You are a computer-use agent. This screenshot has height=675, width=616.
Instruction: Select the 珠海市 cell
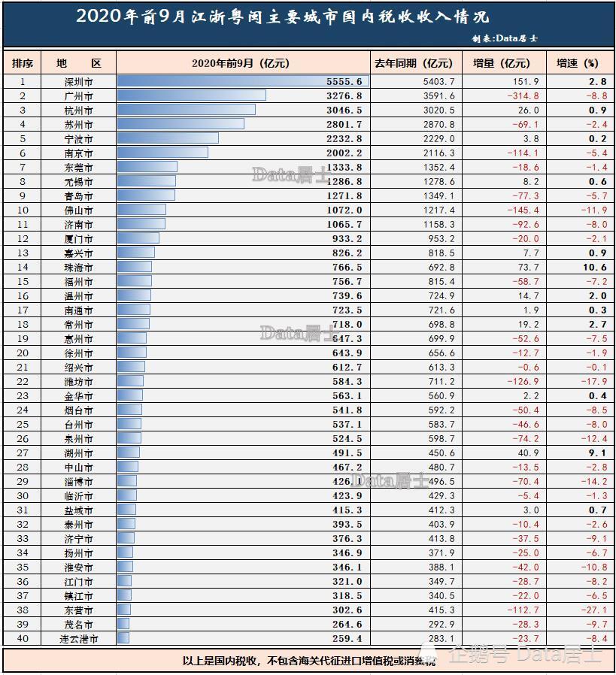point(79,268)
